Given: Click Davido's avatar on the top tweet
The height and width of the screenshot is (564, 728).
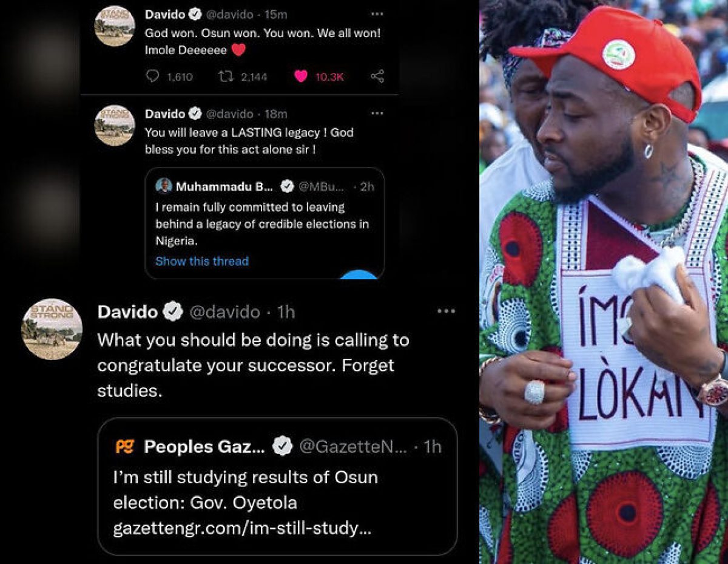Looking at the screenshot, I should [115, 26].
